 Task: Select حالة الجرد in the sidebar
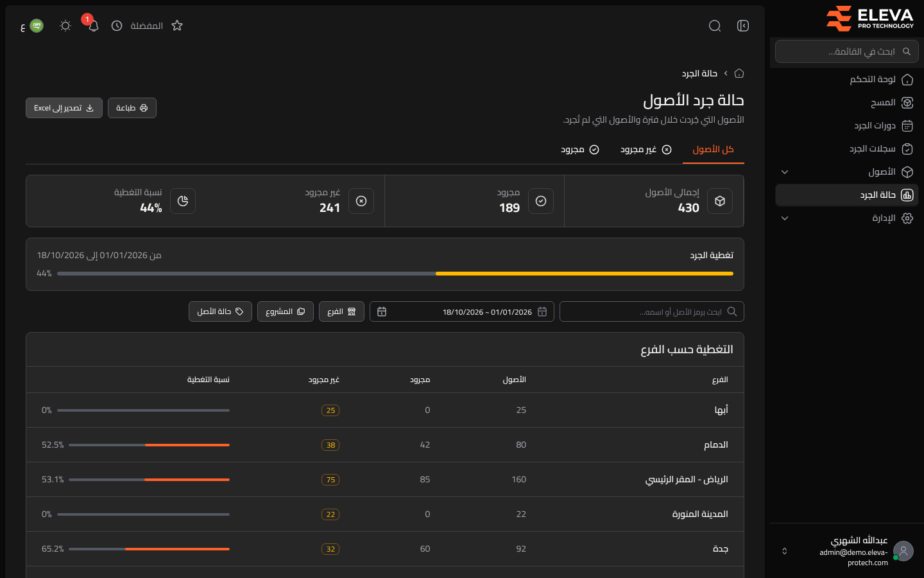tap(847, 195)
